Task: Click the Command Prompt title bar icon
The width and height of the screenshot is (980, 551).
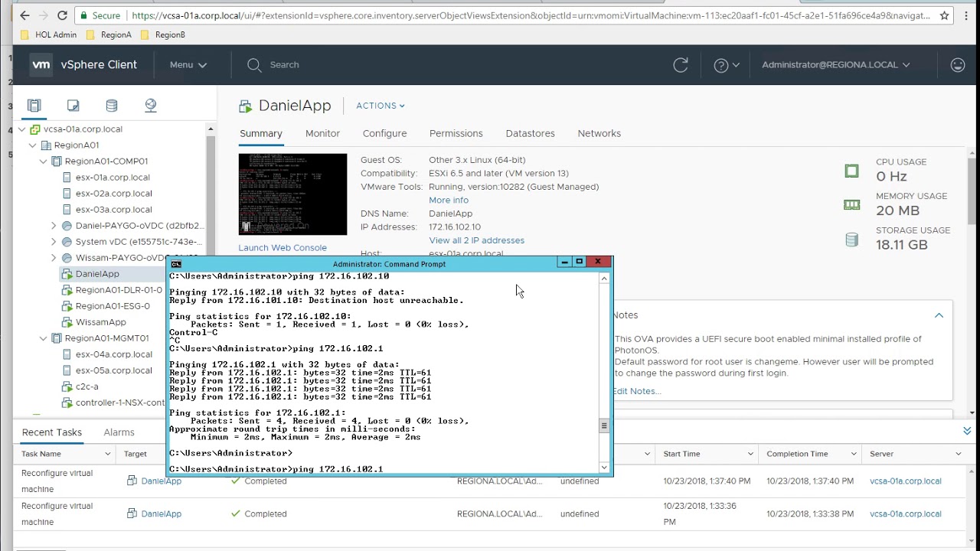Action: click(176, 264)
